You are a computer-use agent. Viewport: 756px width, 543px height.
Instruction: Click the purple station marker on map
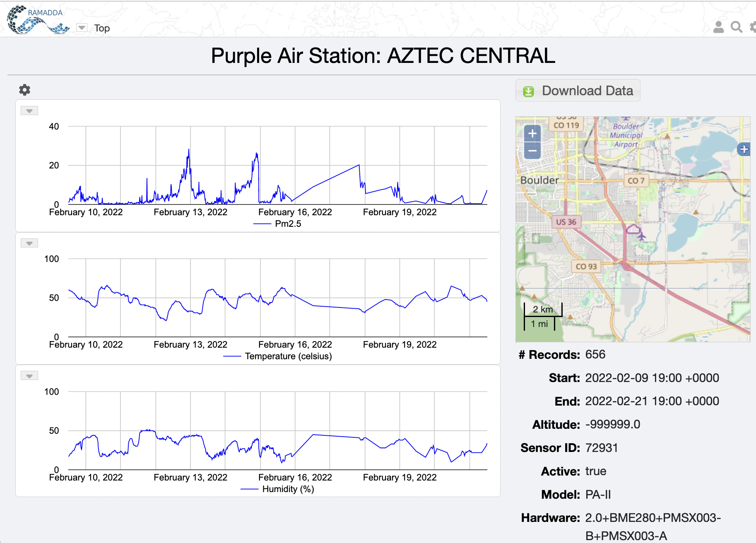(633, 229)
